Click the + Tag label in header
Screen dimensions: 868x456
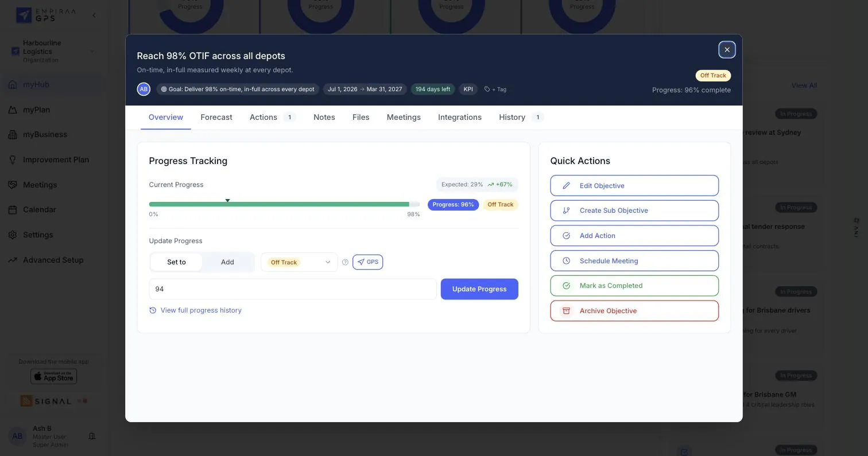coord(499,89)
